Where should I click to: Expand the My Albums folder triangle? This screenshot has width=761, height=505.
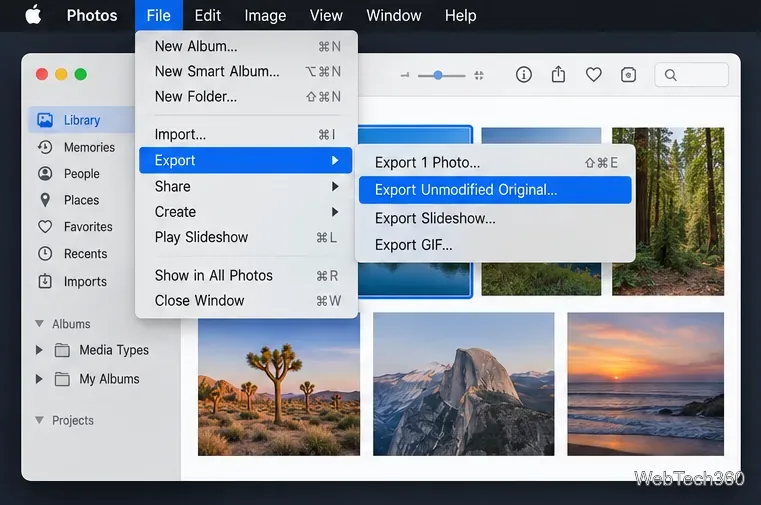point(39,379)
